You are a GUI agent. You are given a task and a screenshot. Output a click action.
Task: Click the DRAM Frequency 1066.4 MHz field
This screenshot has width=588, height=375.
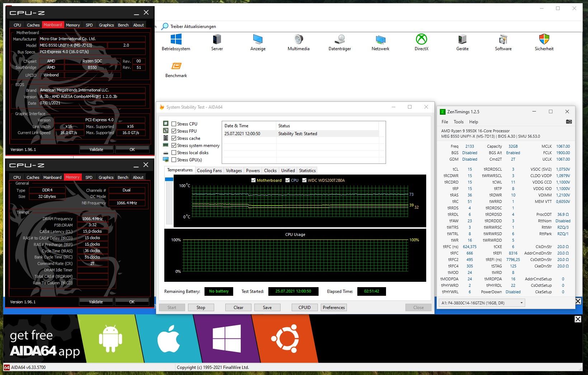click(92, 218)
